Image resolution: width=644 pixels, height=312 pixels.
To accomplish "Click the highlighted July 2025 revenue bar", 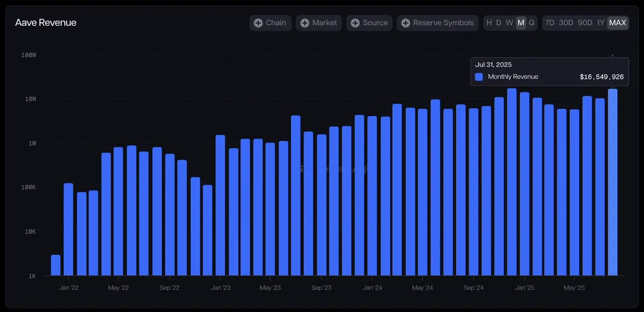I will tap(613, 182).
